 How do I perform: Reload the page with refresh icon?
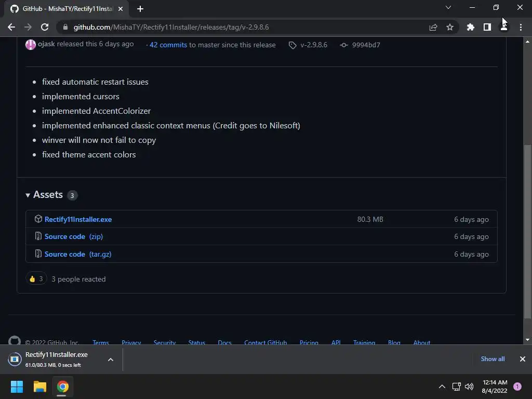tap(45, 27)
